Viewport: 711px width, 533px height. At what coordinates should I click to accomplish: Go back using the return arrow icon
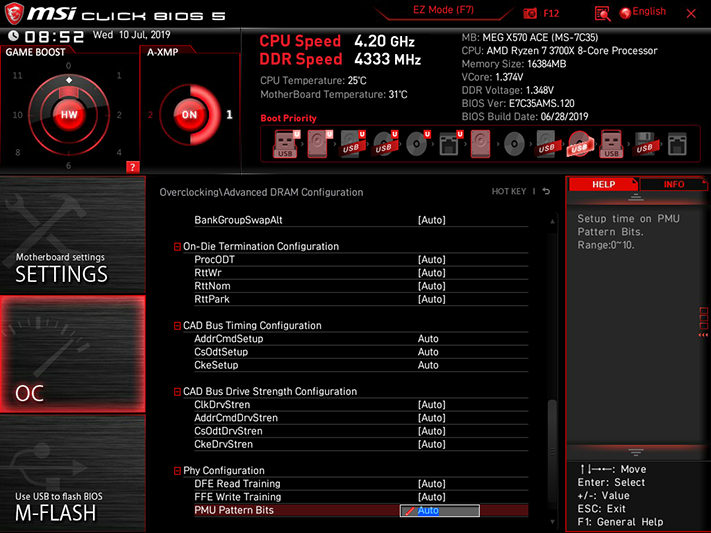(546, 191)
